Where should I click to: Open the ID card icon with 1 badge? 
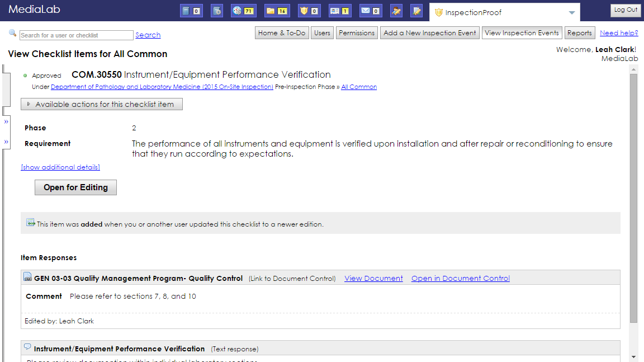tap(339, 10)
